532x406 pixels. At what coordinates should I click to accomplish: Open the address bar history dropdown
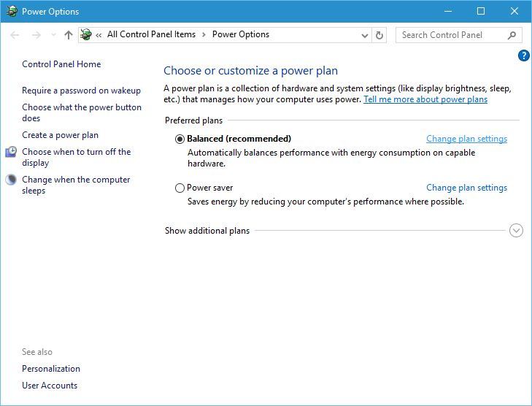[365, 35]
